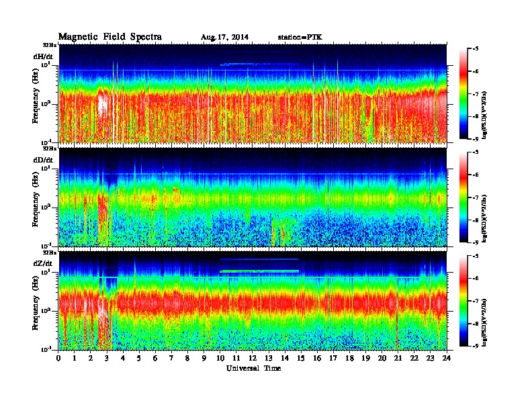Screen dimensions: 532x411
Task: Click the 32Hz tick label of dH/dt panel
Action: [x=50, y=45]
